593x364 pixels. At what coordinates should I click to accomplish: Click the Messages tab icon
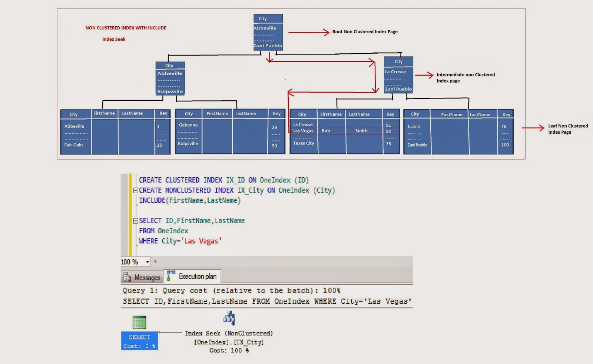tap(126, 277)
